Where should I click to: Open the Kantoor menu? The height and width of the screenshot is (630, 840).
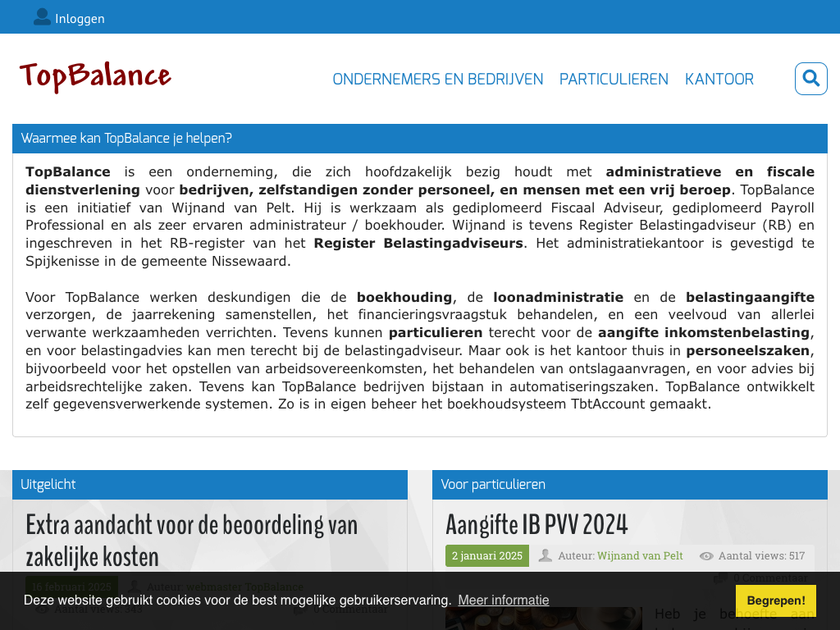click(x=719, y=80)
